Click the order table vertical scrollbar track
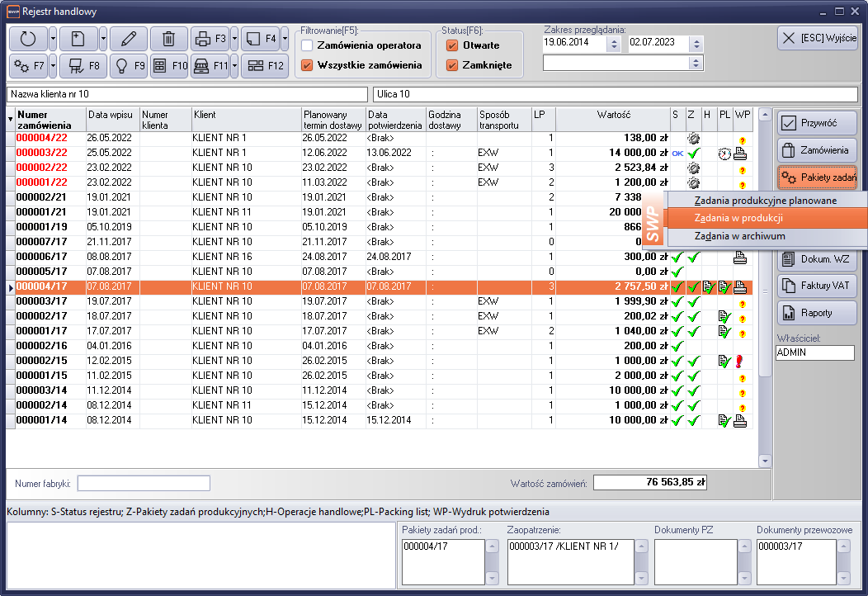The height and width of the screenshot is (596, 868). coord(764,413)
